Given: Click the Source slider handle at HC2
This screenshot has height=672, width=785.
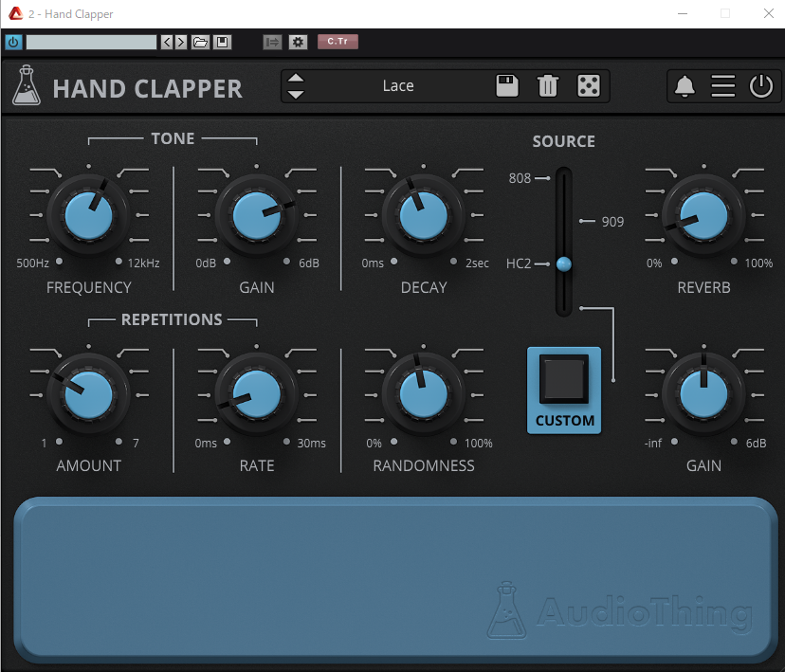Looking at the screenshot, I should (564, 263).
